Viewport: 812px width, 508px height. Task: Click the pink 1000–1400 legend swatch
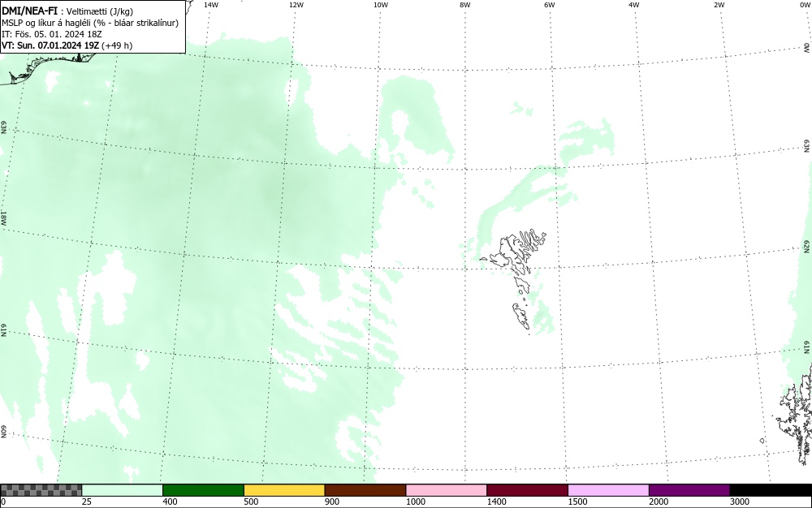point(447,490)
